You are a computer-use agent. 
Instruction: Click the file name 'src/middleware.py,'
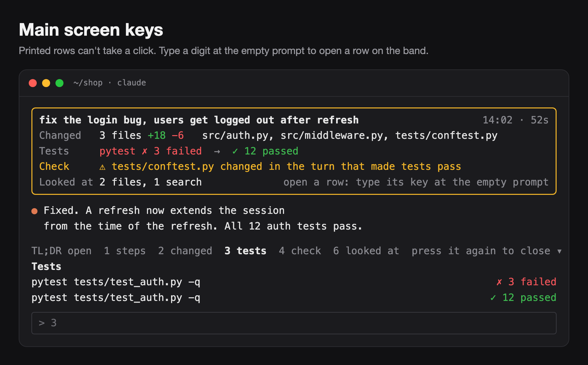[334, 135]
